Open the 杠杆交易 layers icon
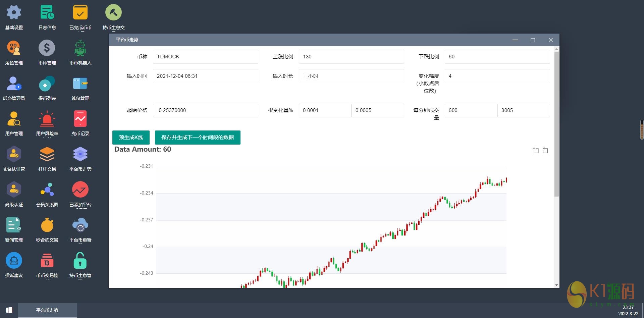Viewport: 644px width, 318px height. click(x=47, y=155)
